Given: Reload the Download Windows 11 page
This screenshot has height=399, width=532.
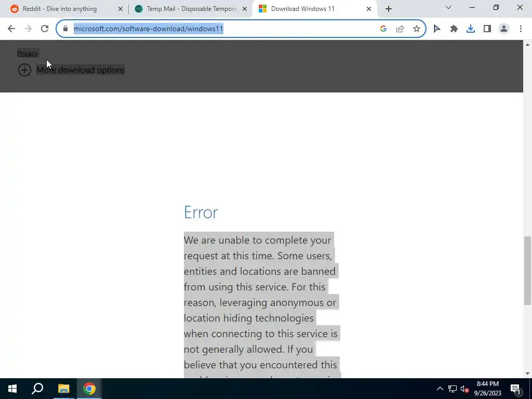Looking at the screenshot, I should 45,29.
